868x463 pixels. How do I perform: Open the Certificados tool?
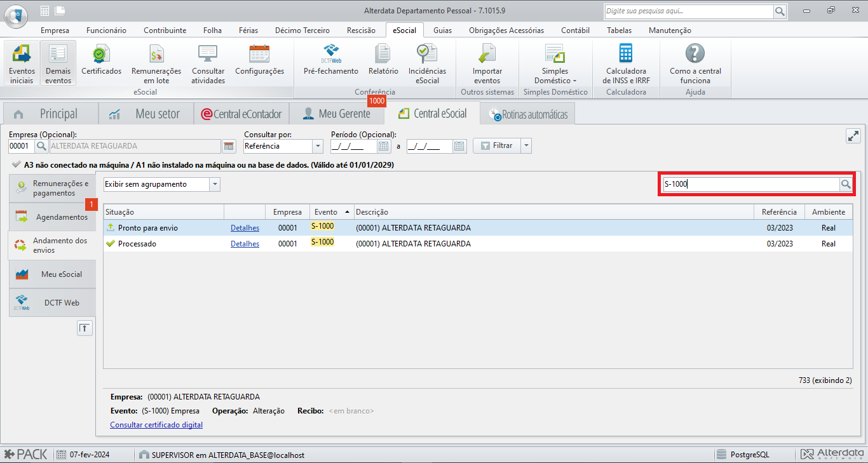[x=101, y=60]
